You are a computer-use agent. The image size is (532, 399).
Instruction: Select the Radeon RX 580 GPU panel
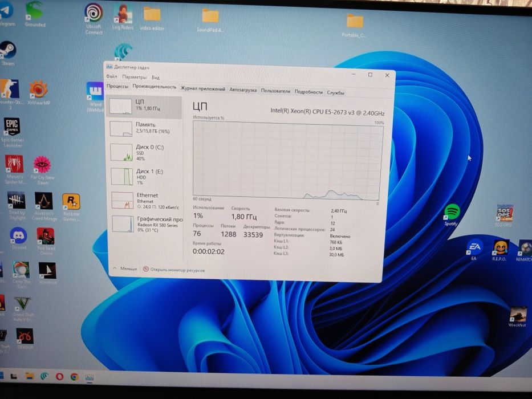(146, 224)
